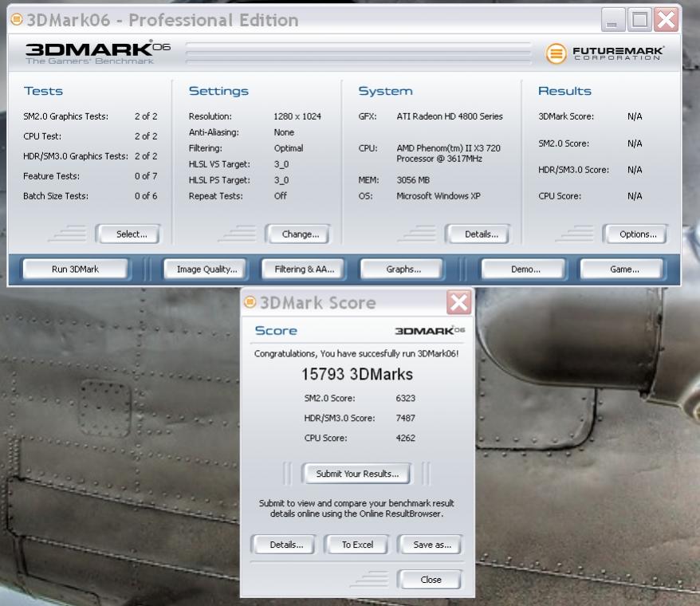Click the Run 3DMark button
This screenshot has height=606, width=700.
click(x=75, y=270)
